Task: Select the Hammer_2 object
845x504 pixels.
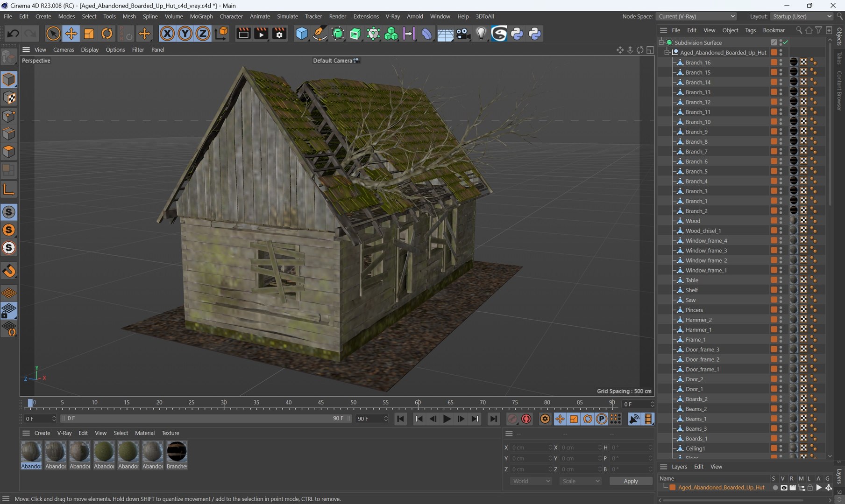Action: coord(698,320)
